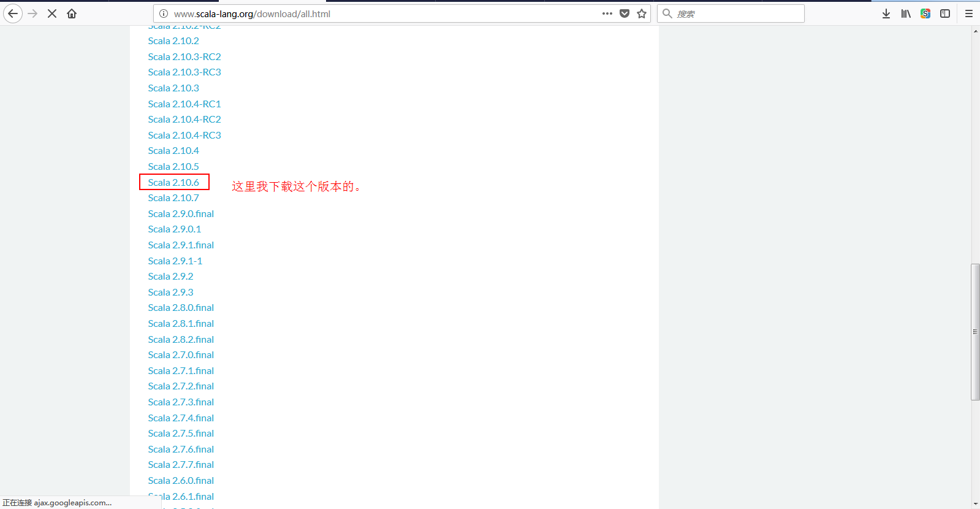Open page actions three-dot menu
Viewport: 980px width, 509px height.
click(607, 13)
